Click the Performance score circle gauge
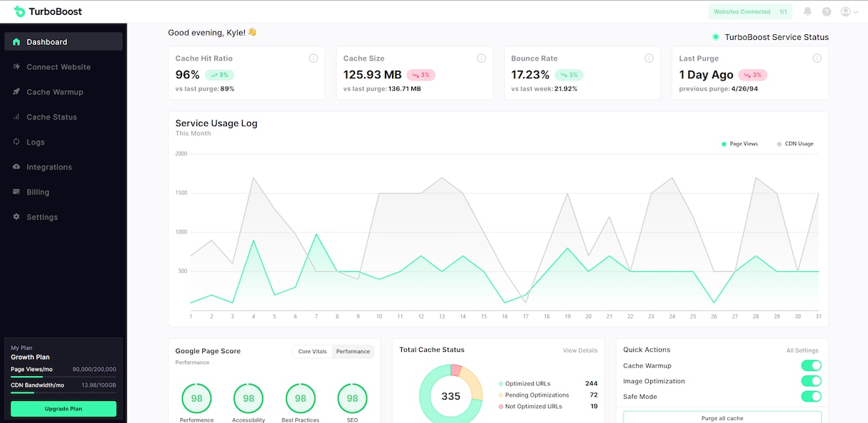The image size is (868, 423). point(196,398)
